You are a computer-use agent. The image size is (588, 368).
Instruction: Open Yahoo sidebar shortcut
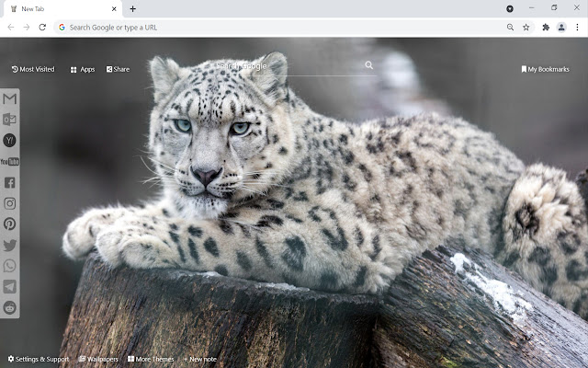[10, 141]
